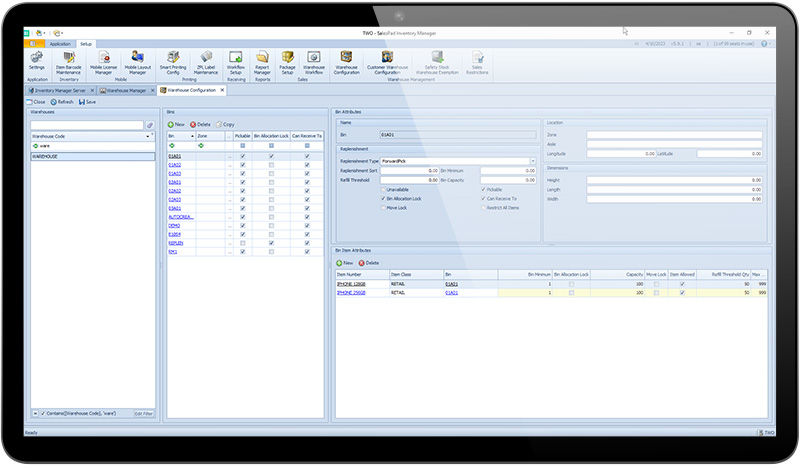Click New in the Bins toolbar
Image resolution: width=800 pixels, height=469 pixels.
point(176,125)
